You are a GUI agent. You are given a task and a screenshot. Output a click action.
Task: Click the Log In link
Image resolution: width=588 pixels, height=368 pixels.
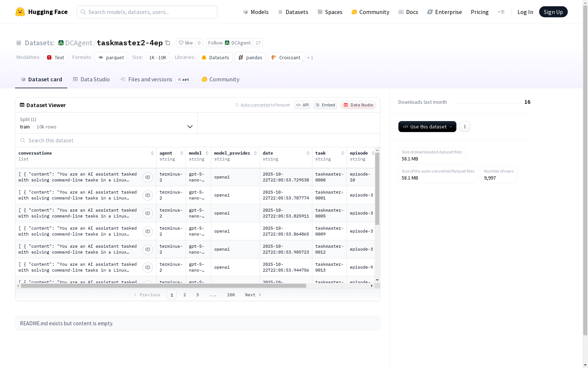pyautogui.click(x=525, y=12)
